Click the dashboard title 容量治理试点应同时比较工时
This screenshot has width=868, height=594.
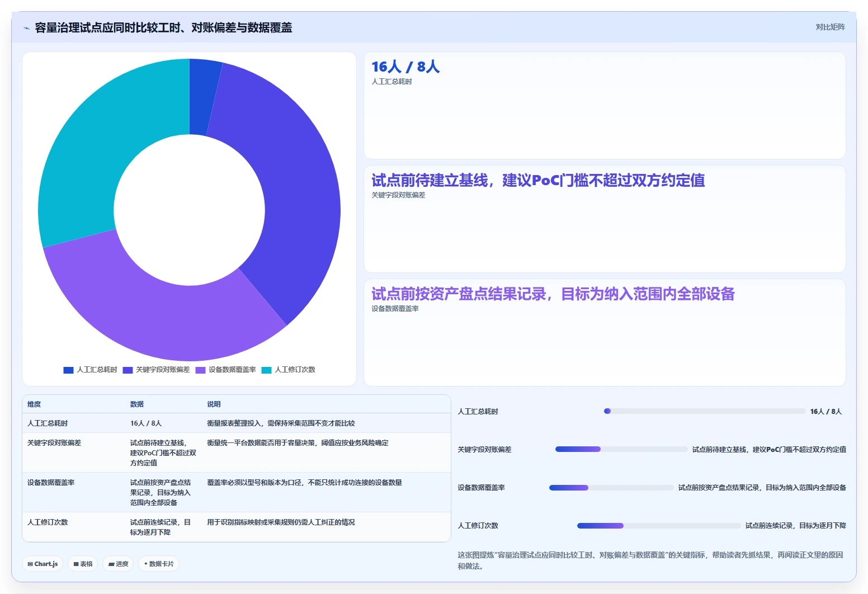click(163, 28)
